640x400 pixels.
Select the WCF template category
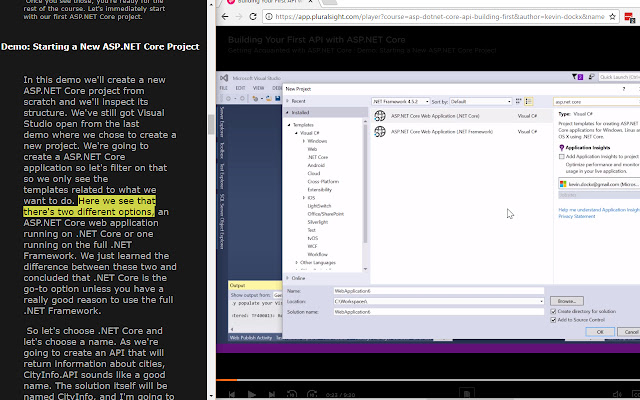[312, 246]
